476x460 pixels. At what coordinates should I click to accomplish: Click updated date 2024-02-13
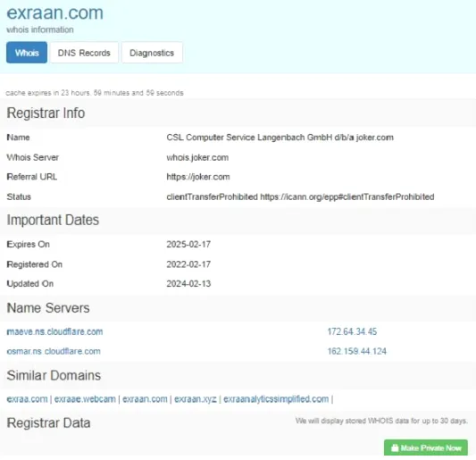tap(188, 283)
